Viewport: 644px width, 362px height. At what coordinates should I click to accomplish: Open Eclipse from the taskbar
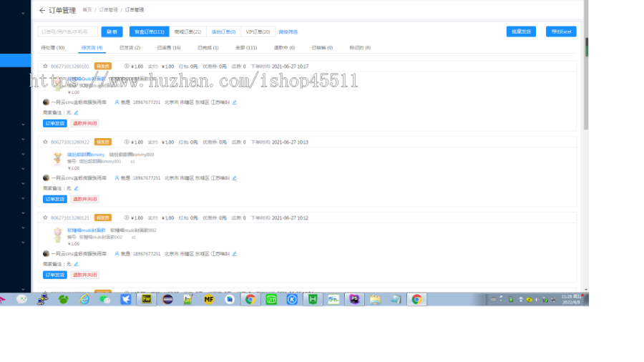[167, 299]
